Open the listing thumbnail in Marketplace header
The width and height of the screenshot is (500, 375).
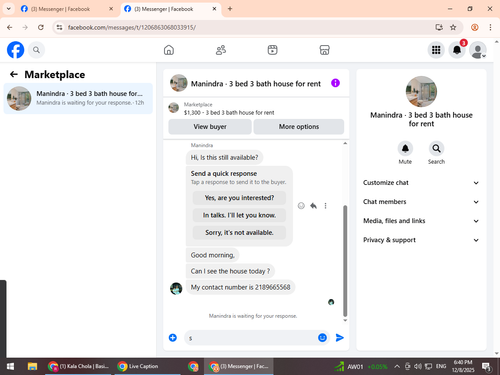(173, 108)
